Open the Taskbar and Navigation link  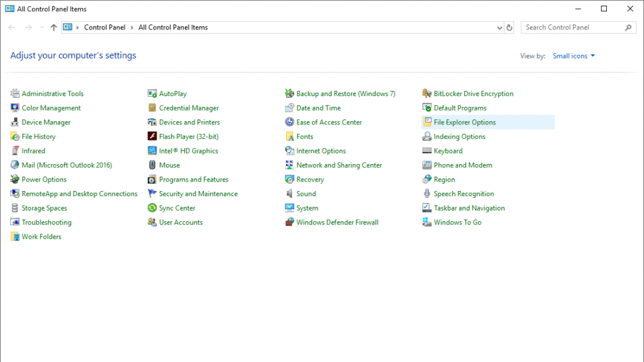click(469, 208)
